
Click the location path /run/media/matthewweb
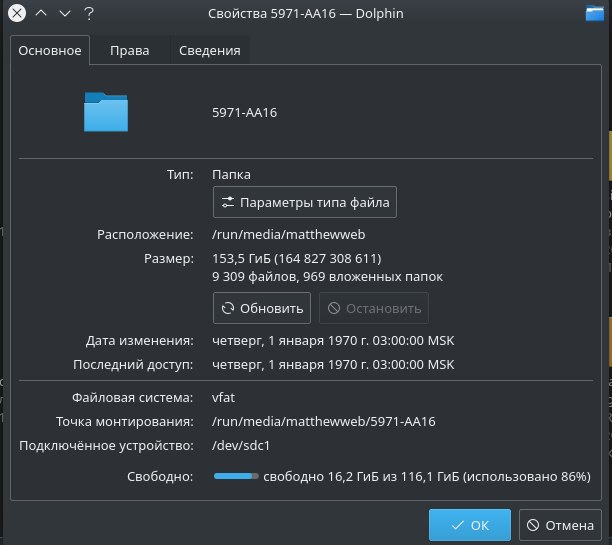coord(288,235)
